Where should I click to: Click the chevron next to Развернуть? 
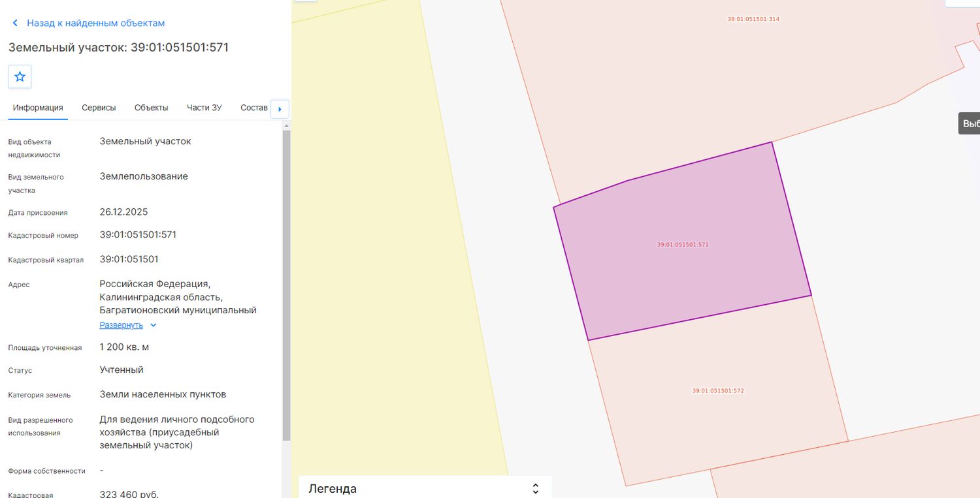coord(153,325)
